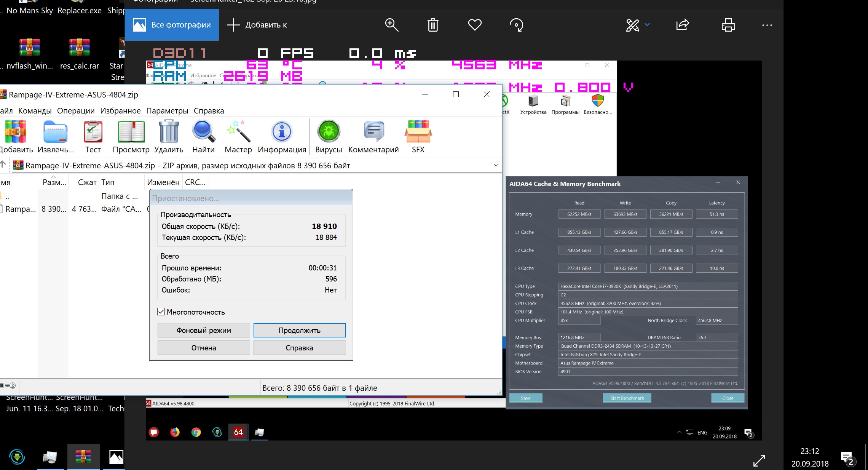The width and height of the screenshot is (868, 470).
Task: Click the share icon in Photos toolbar
Action: 683,25
